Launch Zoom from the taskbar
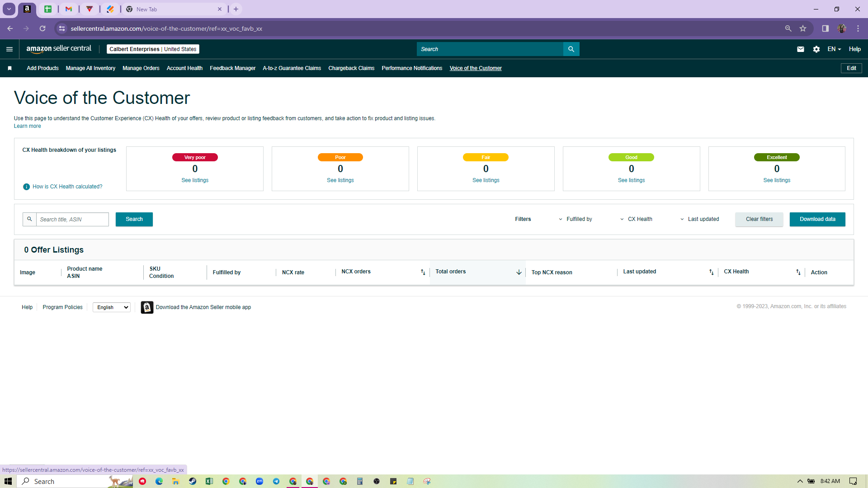Viewport: 868px width, 488px height. coord(259,481)
